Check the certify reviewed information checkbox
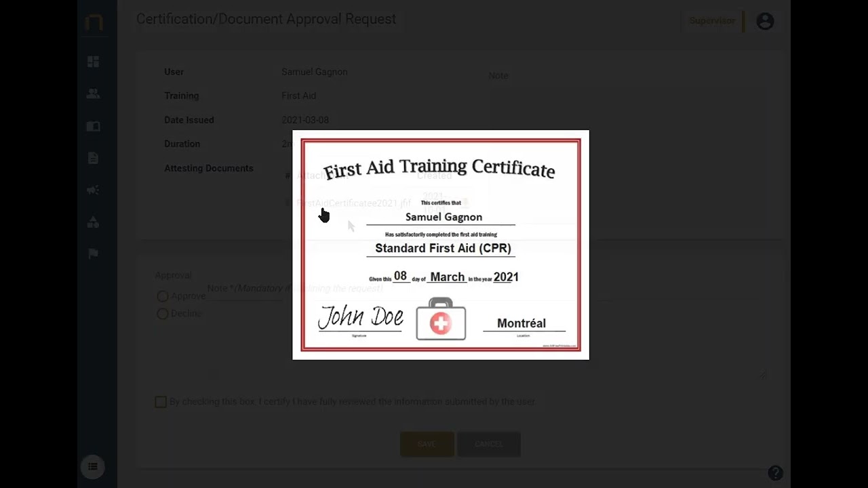Image resolution: width=868 pixels, height=488 pixels. pyautogui.click(x=161, y=402)
